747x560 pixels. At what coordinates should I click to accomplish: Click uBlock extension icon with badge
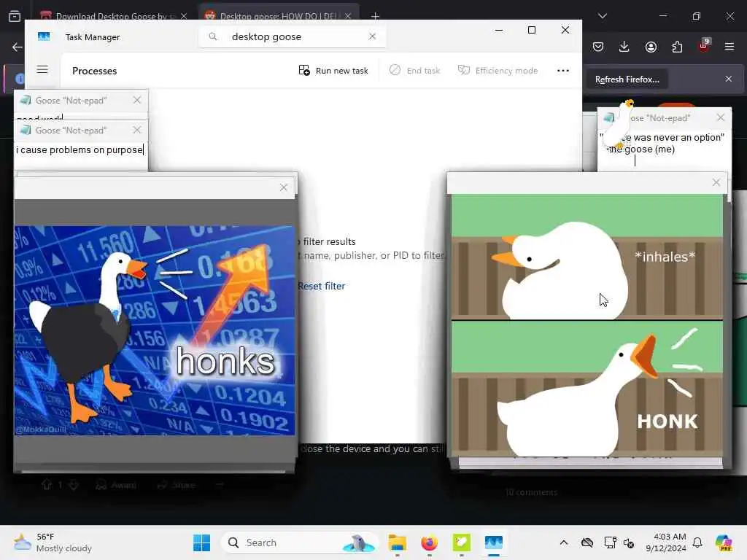coord(704,46)
